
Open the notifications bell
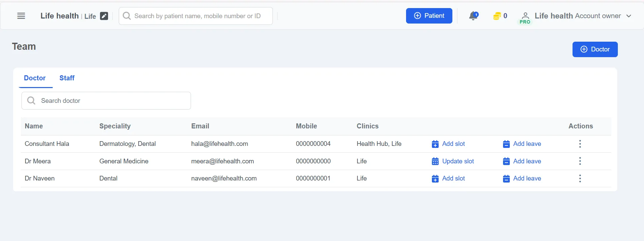474,16
